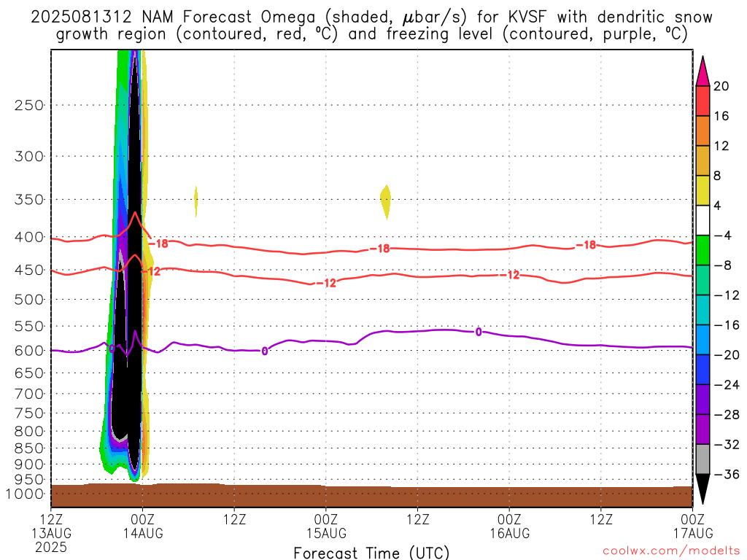Click the 700 pressure axis label
The width and height of the screenshot is (747, 560).
[x=29, y=394]
